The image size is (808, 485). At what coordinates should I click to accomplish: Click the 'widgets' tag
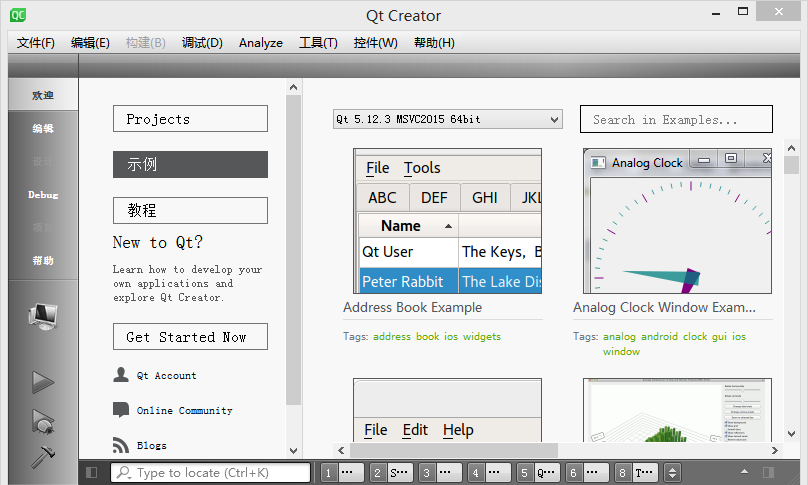click(482, 337)
